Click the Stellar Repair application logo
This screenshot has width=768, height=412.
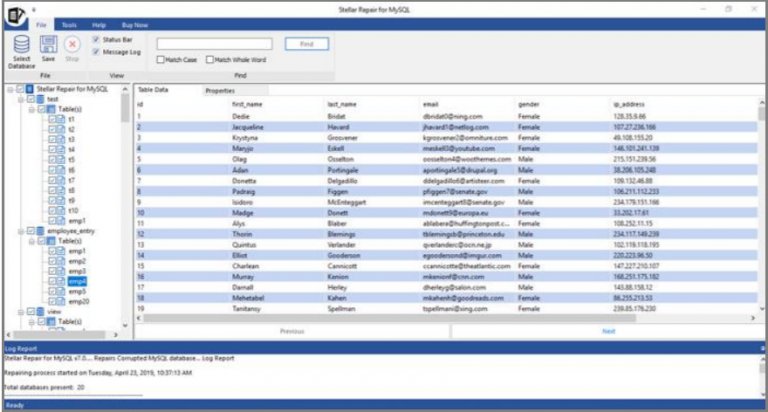16,15
